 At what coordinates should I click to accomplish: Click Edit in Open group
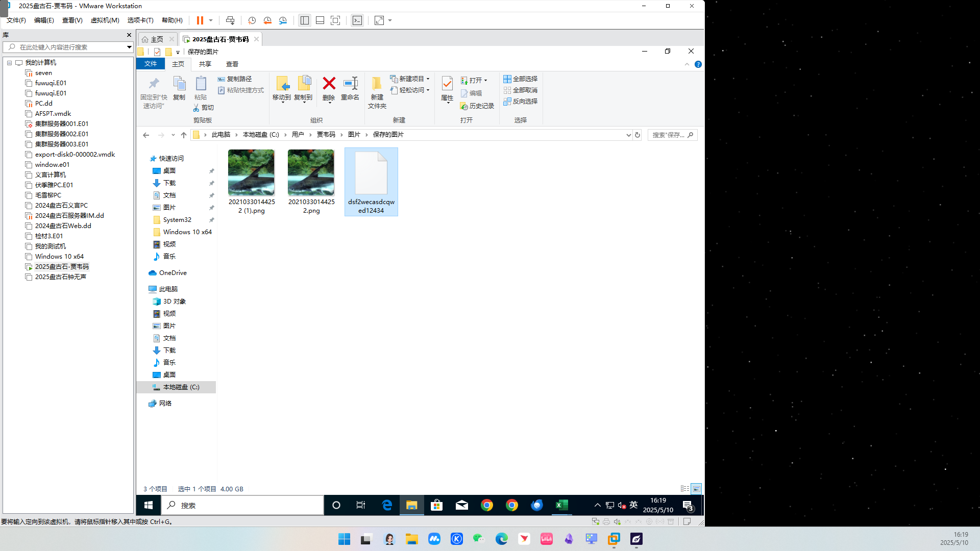(x=471, y=93)
